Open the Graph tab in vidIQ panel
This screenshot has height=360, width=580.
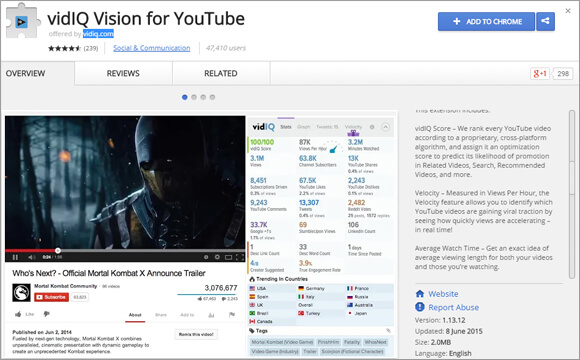point(303,127)
